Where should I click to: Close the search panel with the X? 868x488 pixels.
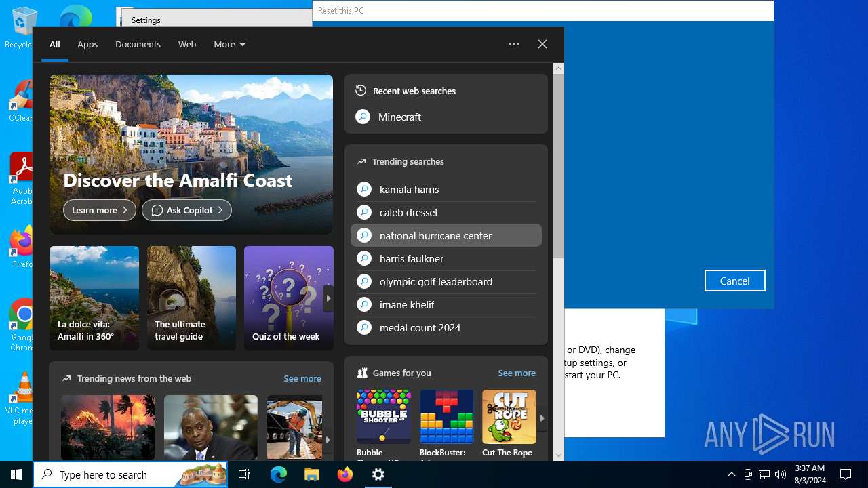[542, 44]
